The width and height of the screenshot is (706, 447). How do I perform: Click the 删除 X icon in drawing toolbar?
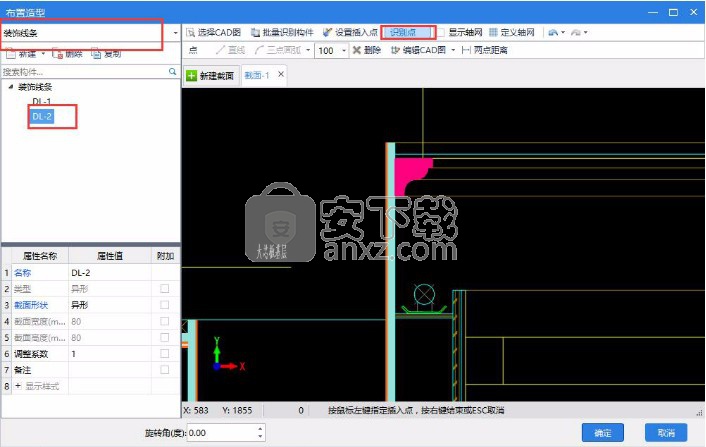pos(356,50)
